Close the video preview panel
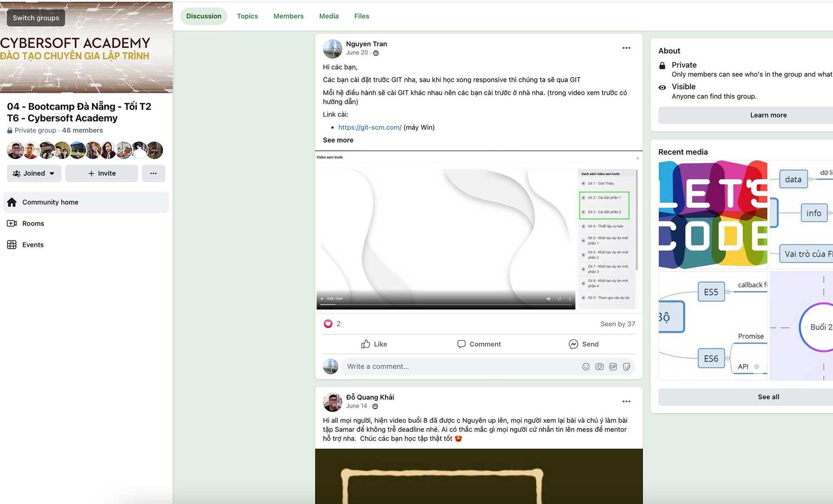The width and height of the screenshot is (833, 504). pos(637,158)
